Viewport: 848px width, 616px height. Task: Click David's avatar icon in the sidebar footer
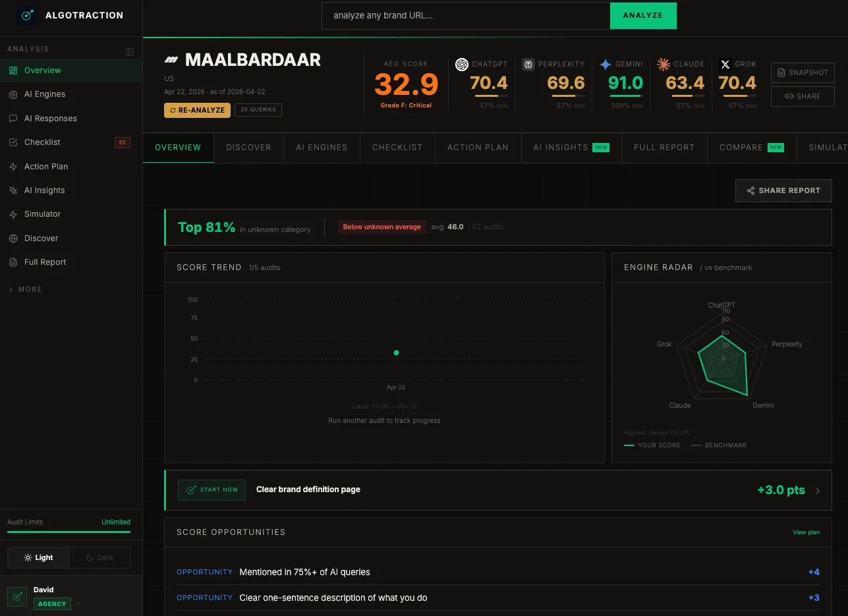pyautogui.click(x=17, y=596)
